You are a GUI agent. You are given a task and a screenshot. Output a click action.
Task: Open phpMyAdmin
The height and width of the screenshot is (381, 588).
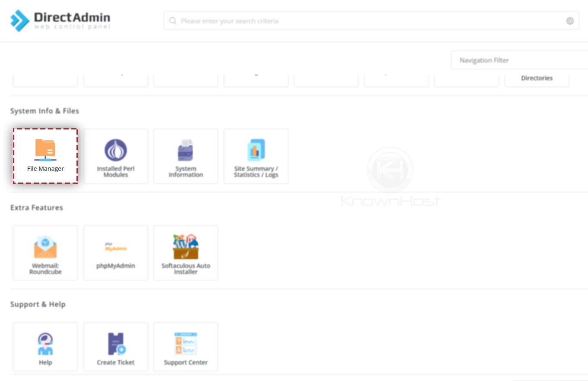pos(115,253)
